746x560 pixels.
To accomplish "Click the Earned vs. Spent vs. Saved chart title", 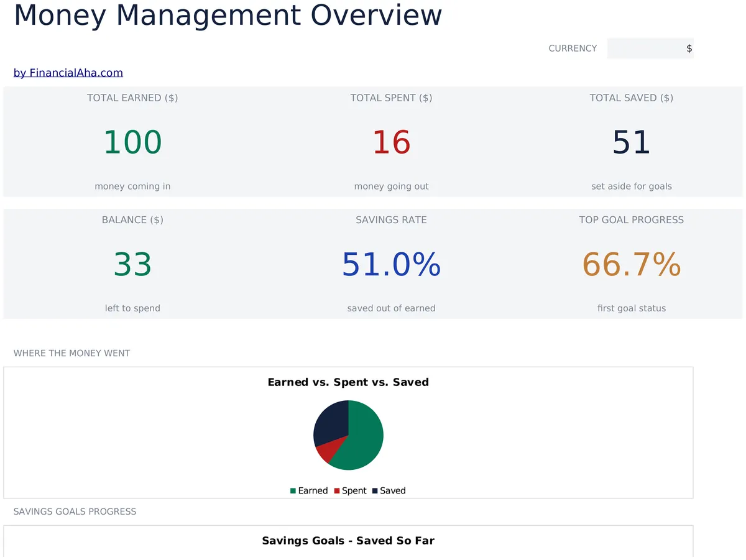I will pos(348,382).
